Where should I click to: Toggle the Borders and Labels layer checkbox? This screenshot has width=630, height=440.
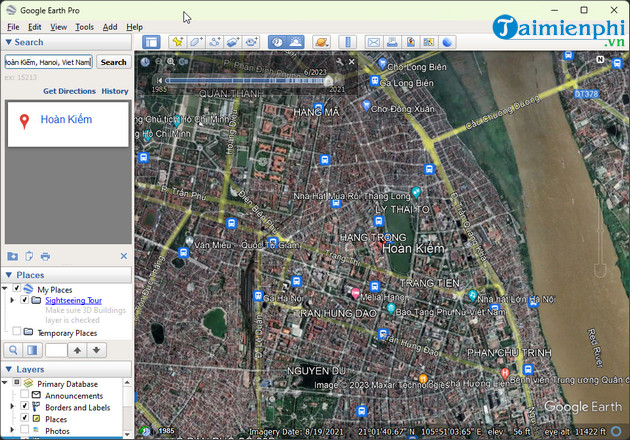(25, 406)
